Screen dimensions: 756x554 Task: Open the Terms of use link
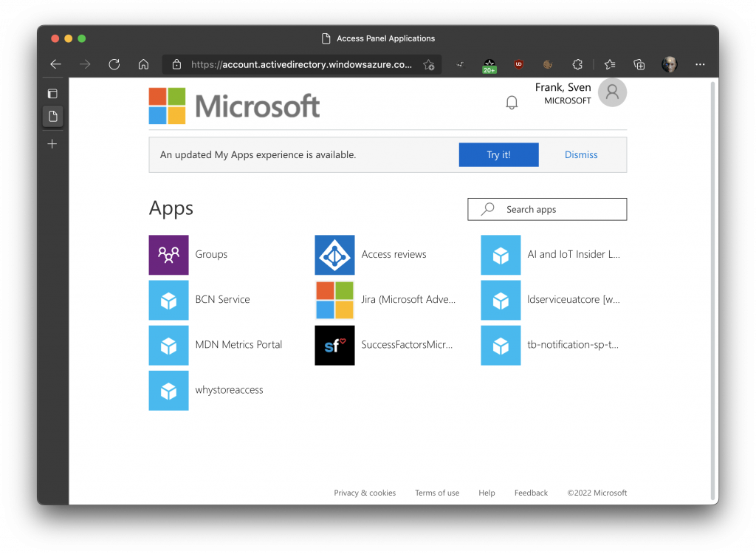click(x=437, y=493)
